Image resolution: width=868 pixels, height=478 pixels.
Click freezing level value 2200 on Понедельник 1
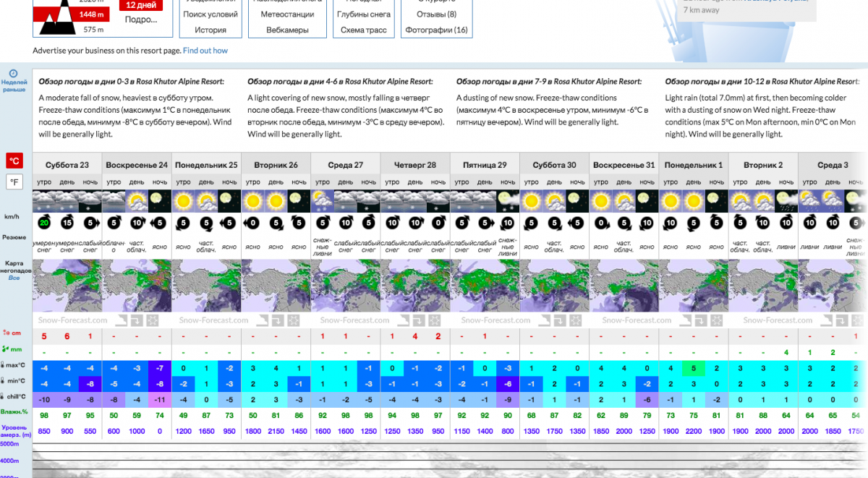pyautogui.click(x=694, y=431)
